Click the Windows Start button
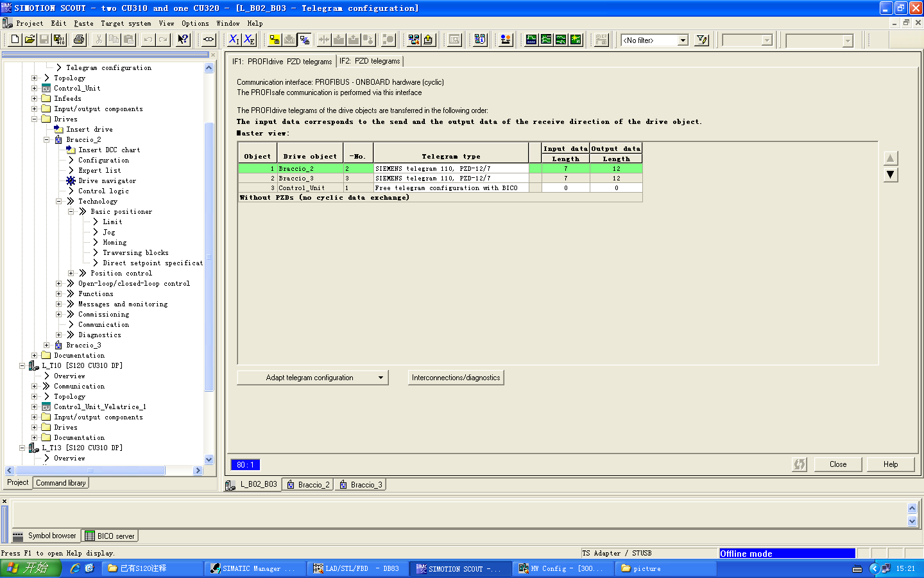The width and height of the screenshot is (924, 578). [30, 568]
